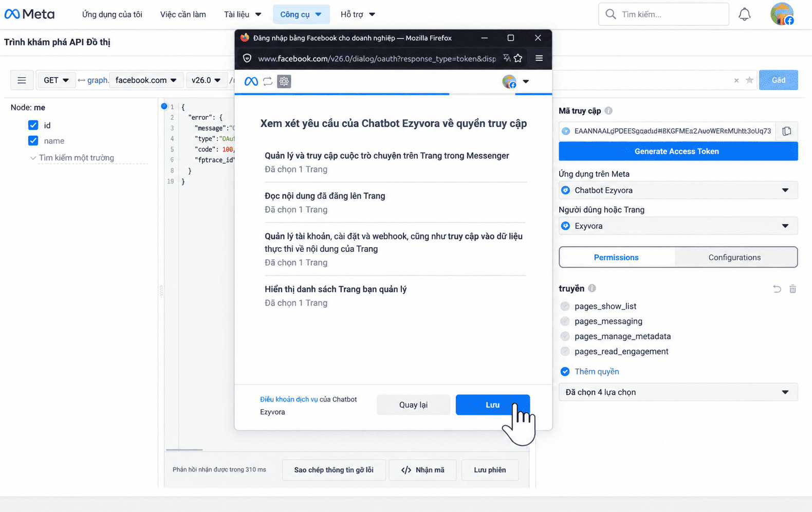Expand the Đã chọn 4 lựa chọn dropdown
Viewport: 812px width, 512px height.
click(x=678, y=392)
